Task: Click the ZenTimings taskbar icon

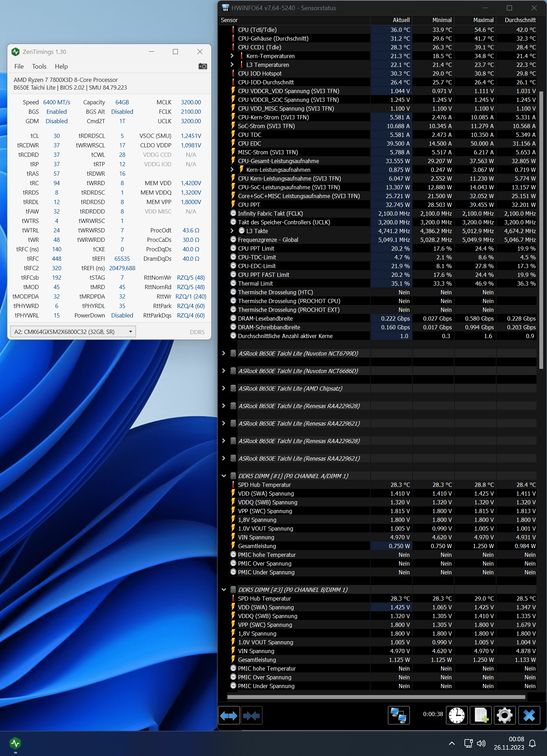Action: tap(15, 743)
